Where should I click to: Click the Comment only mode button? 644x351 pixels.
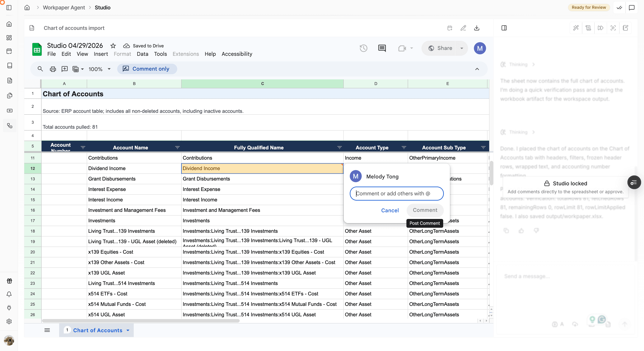coord(147,69)
